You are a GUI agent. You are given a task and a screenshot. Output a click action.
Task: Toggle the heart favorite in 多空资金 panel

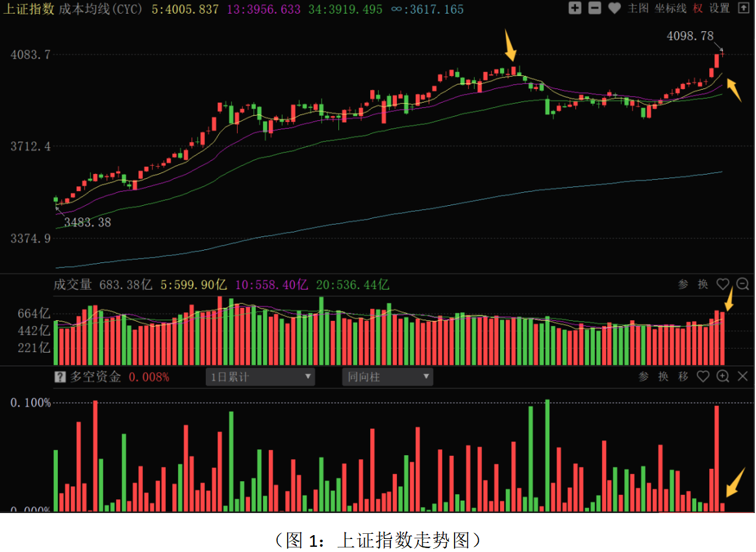tap(703, 376)
